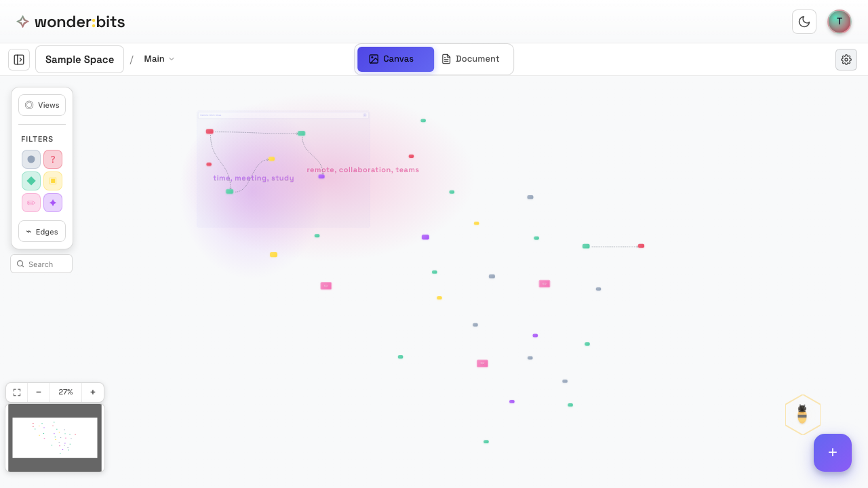Click the fit-to-screen icon
Screen dimensions: 868x488
[17, 392]
